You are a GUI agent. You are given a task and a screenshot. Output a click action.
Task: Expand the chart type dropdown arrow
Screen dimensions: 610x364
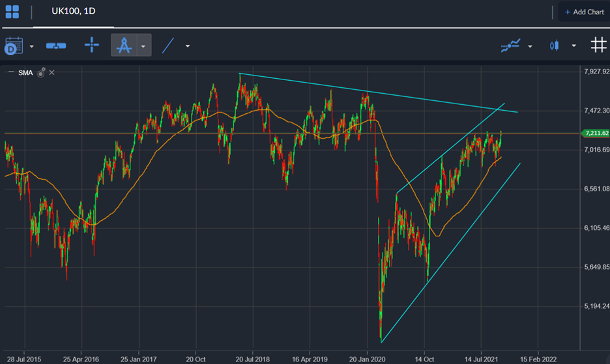pyautogui.click(x=574, y=46)
